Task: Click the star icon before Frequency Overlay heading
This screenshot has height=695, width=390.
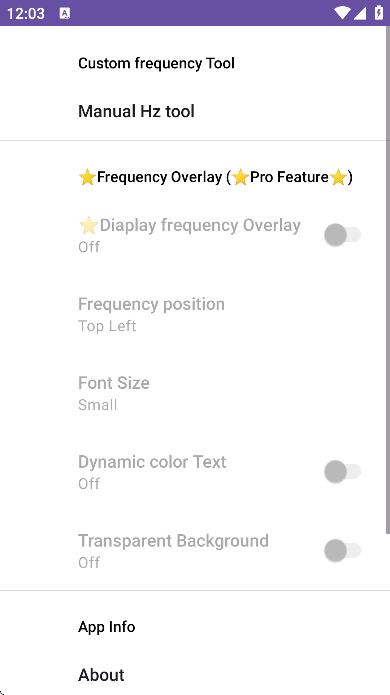Action: (87, 177)
